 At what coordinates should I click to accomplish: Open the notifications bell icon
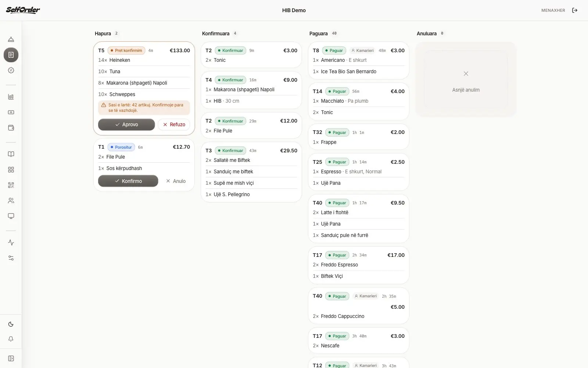pyautogui.click(x=11, y=339)
